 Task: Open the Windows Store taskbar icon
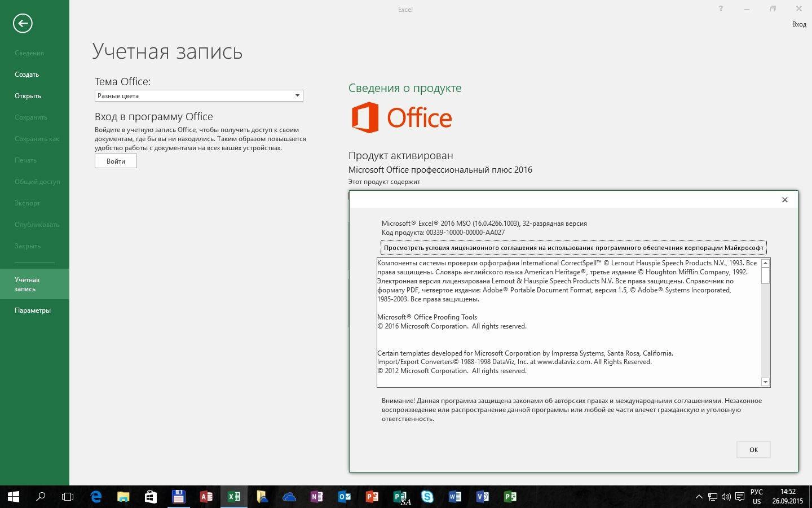151,497
